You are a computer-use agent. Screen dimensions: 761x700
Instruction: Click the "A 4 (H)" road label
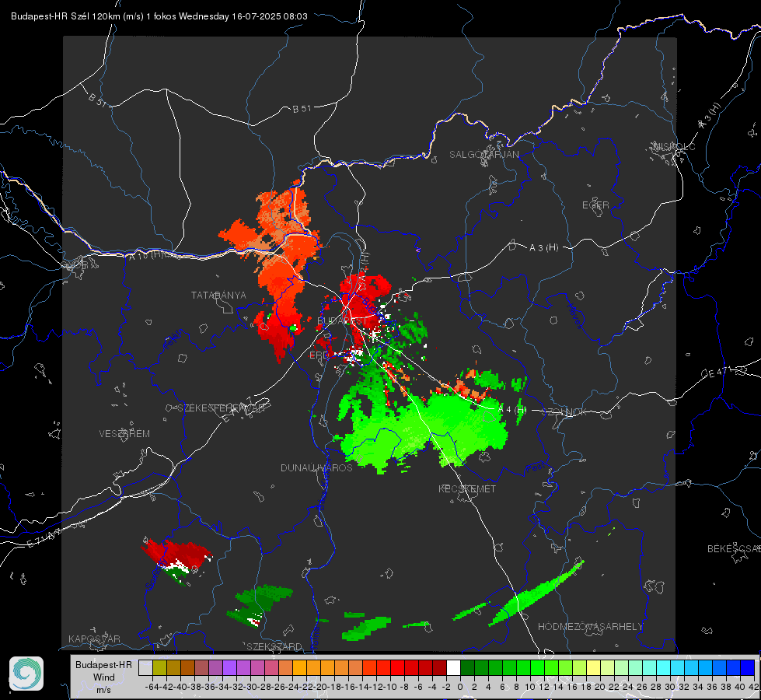tap(512, 410)
